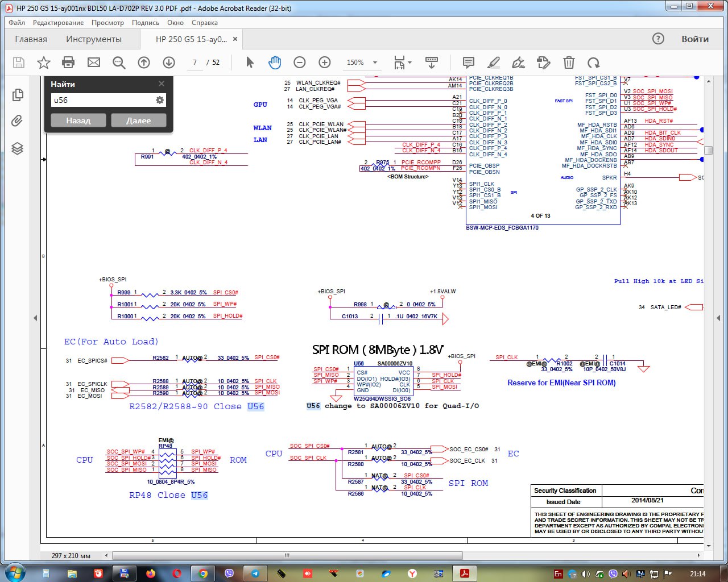Close the Find search popup
This screenshot has width=728, height=582.
pyautogui.click(x=162, y=84)
